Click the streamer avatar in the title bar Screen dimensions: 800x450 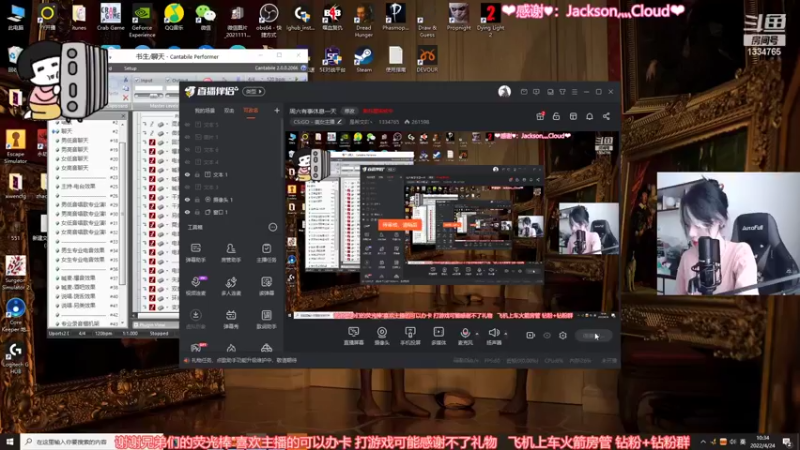point(504,92)
